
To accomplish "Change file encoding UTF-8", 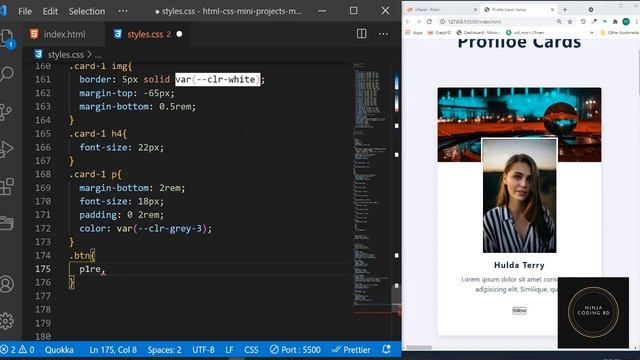I will coord(203,350).
